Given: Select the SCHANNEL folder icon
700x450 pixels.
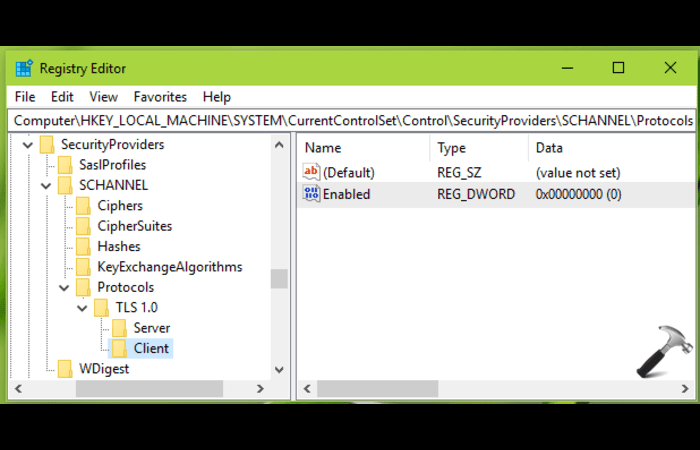Looking at the screenshot, I should point(65,185).
